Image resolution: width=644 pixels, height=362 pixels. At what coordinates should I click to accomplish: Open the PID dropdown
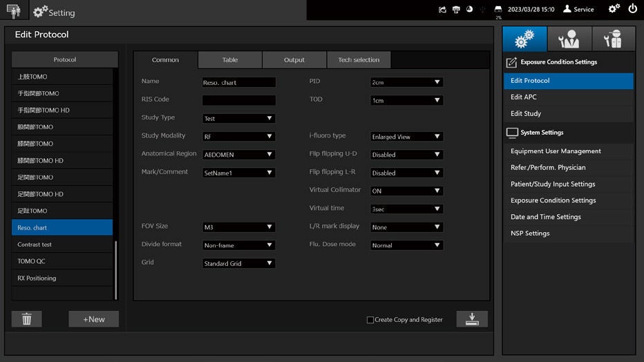tap(406, 82)
